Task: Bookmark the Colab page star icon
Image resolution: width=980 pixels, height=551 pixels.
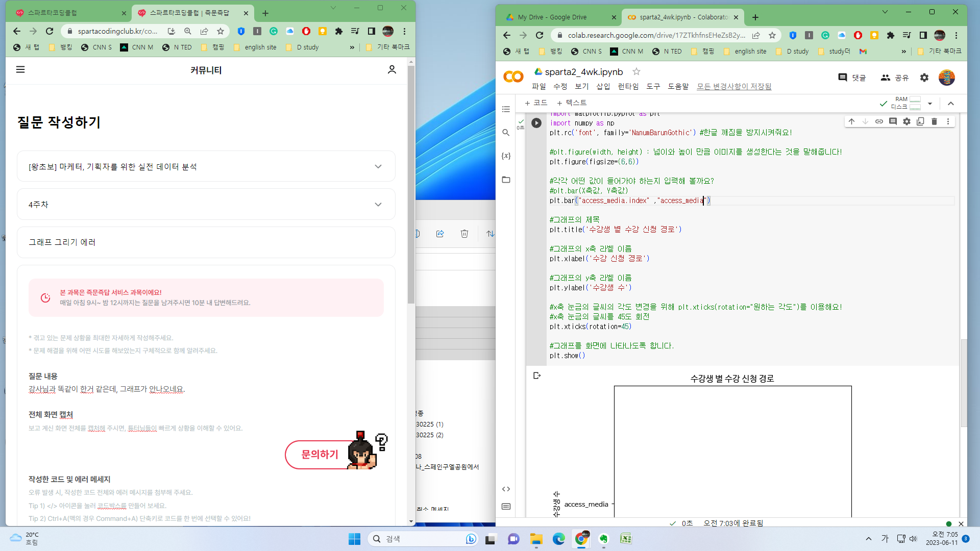Action: click(772, 35)
